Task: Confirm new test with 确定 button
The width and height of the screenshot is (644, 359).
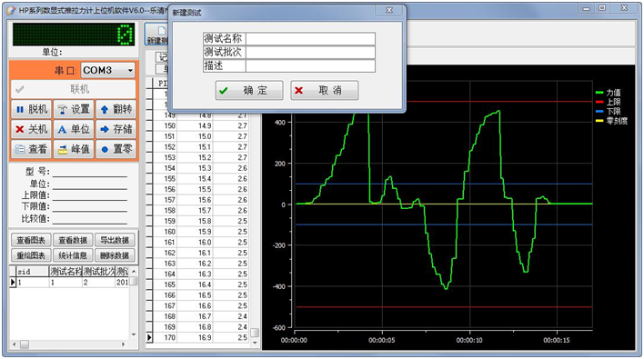Action: tap(249, 90)
